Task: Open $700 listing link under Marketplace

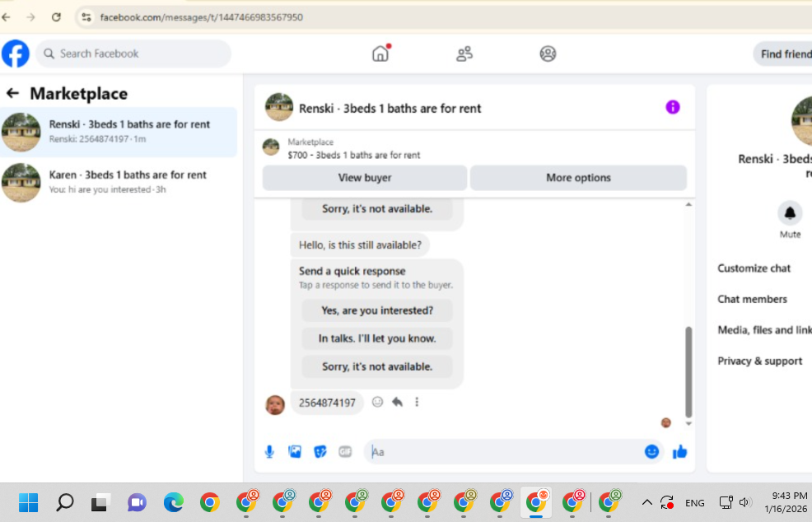Action: coord(353,155)
